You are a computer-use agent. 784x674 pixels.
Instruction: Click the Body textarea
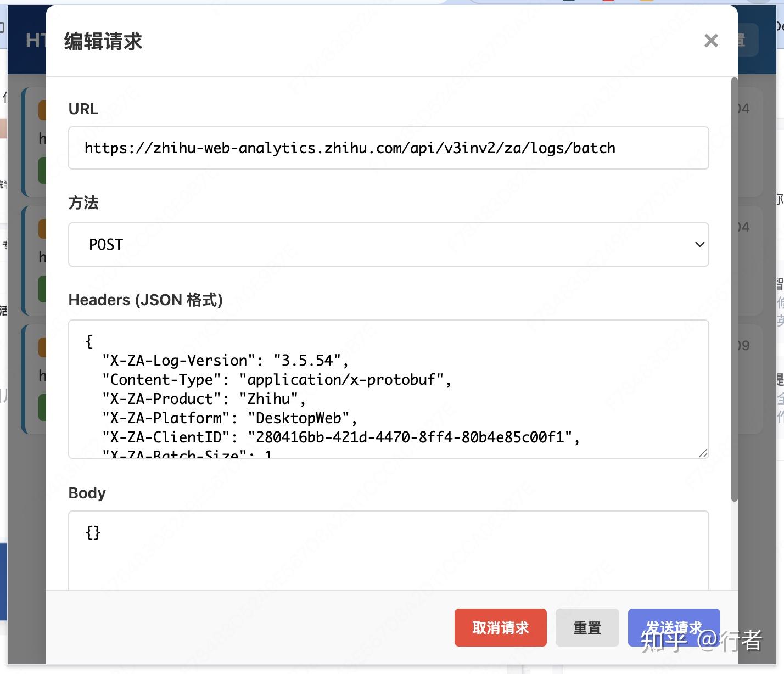388,551
